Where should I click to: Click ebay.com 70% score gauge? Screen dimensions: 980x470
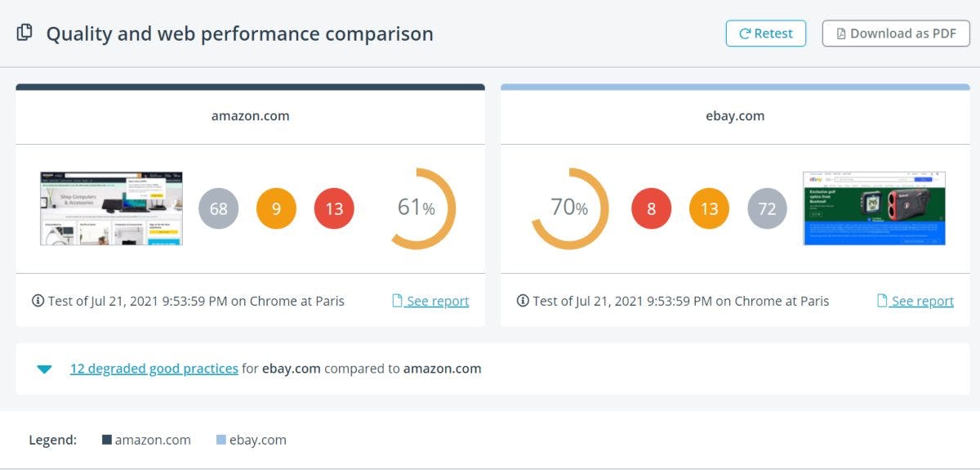tap(569, 208)
